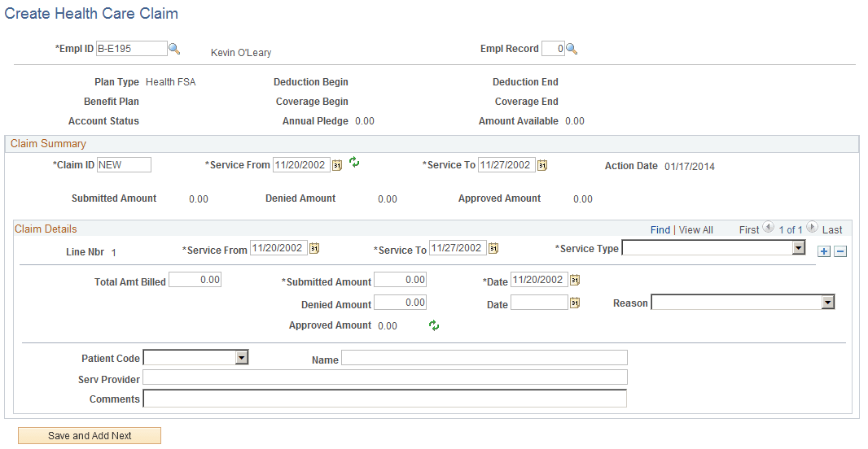
Task: Focus the Claim ID field showing NEW
Action: coord(124,165)
